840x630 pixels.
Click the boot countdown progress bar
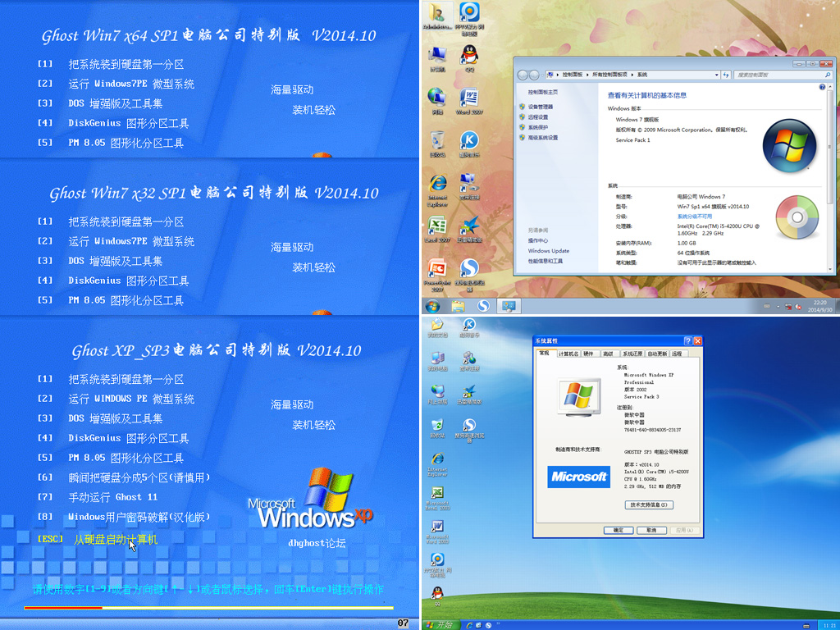209,608
